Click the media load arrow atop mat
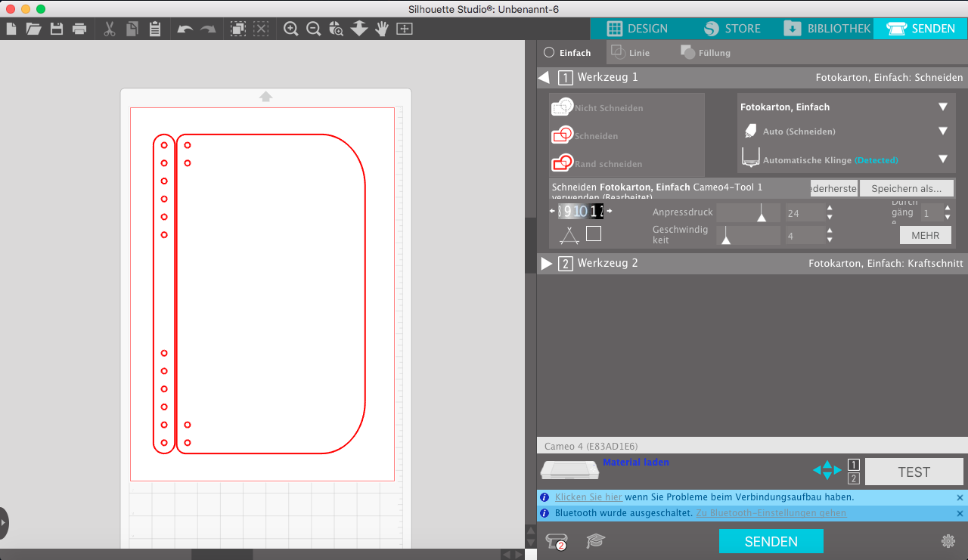The height and width of the screenshot is (560, 968). click(x=265, y=97)
